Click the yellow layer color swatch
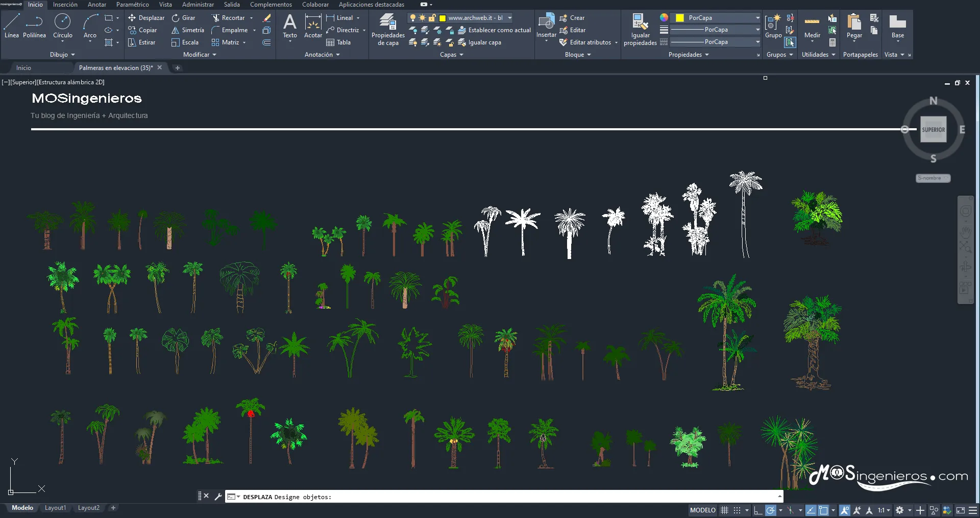Viewport: 980px width, 518px height. point(443,18)
